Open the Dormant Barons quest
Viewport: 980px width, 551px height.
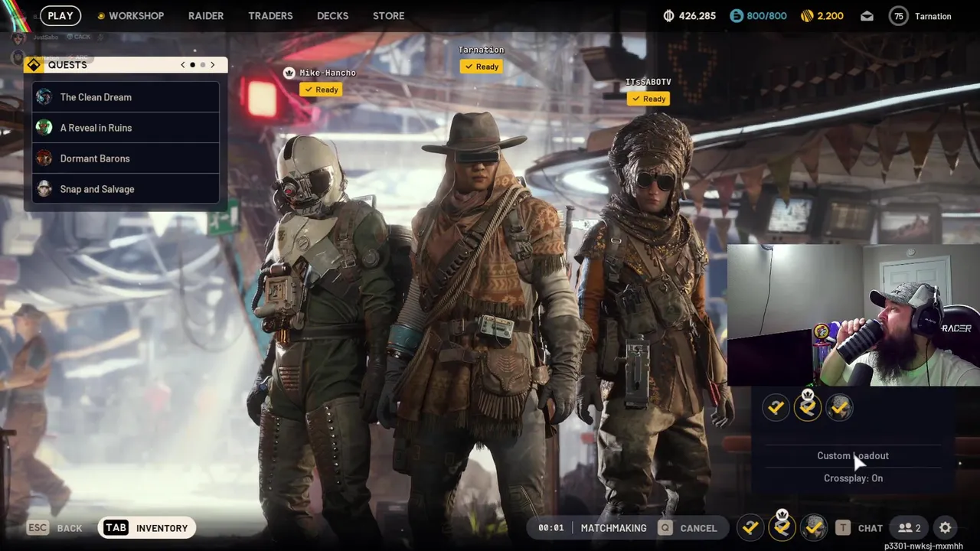tap(126, 158)
